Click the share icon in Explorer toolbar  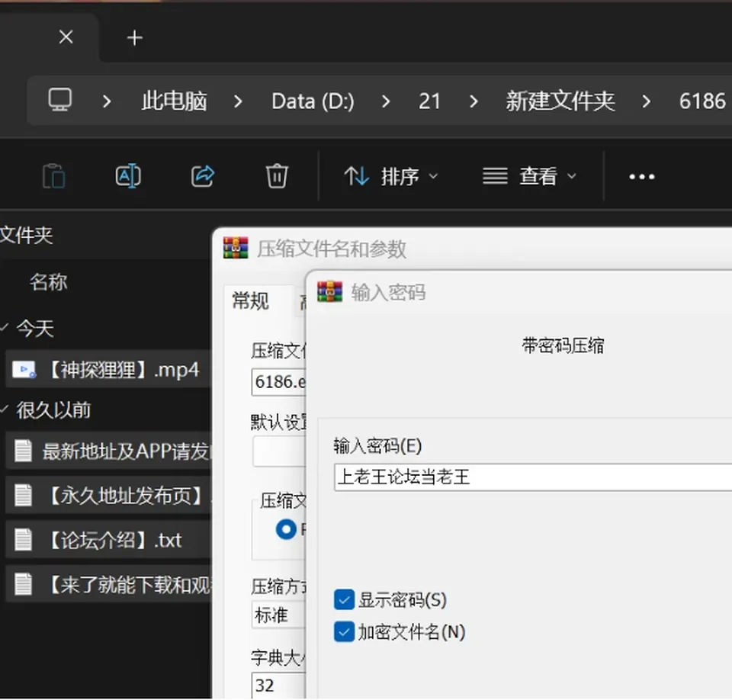tap(203, 176)
